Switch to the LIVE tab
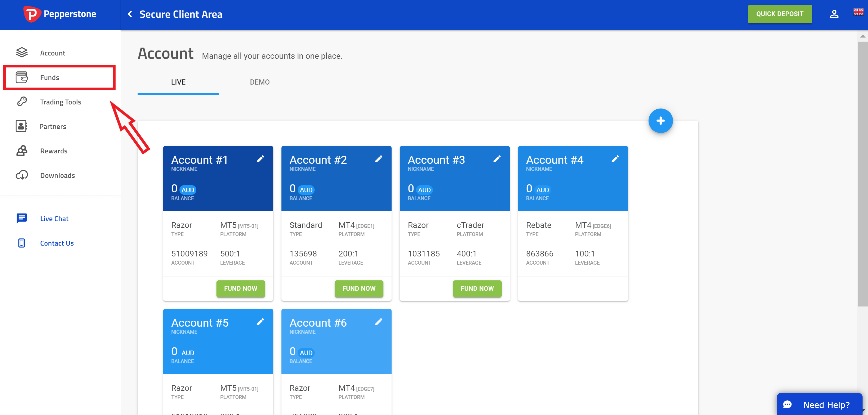Image resolution: width=868 pixels, height=415 pixels. 178,82
